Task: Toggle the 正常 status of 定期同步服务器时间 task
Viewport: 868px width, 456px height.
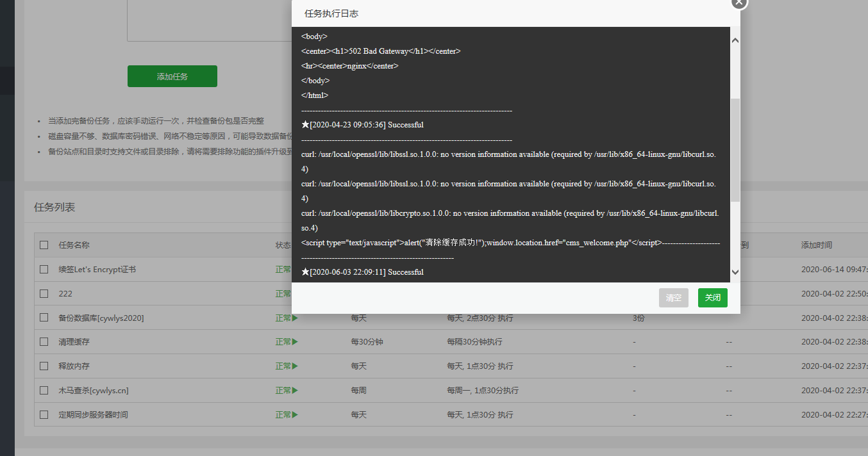Action: coord(287,415)
